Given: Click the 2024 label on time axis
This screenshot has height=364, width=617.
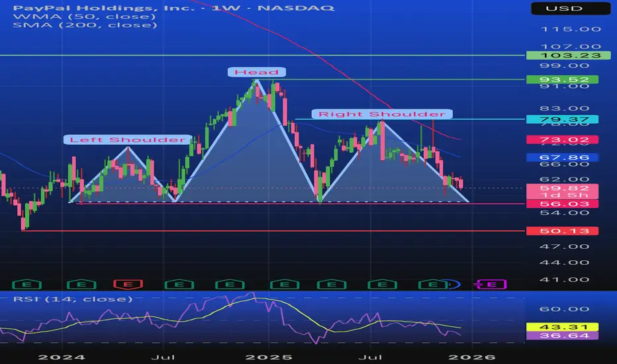Looking at the screenshot, I should tap(62, 357).
